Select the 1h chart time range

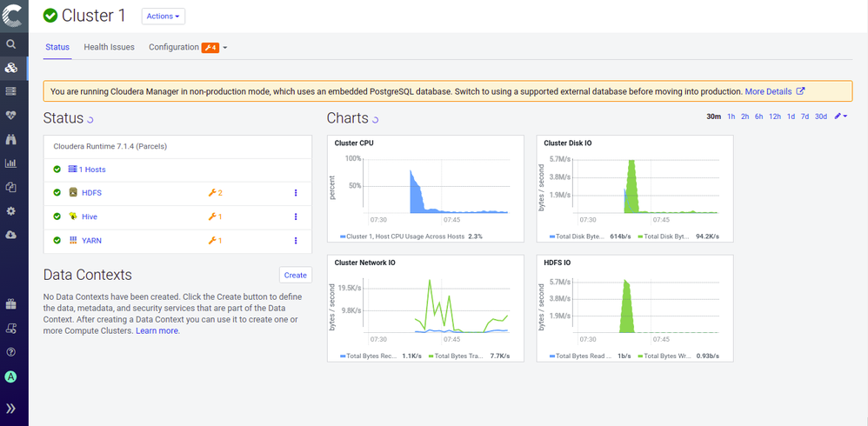click(731, 116)
